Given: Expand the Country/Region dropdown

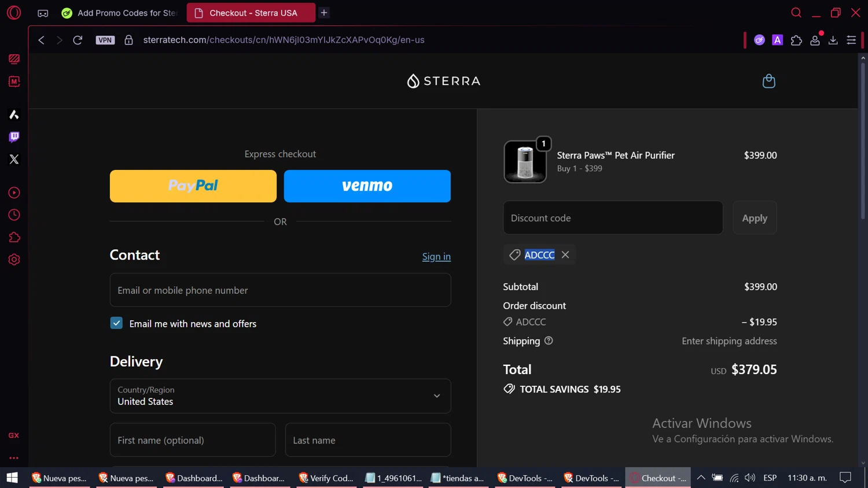Looking at the screenshot, I should (x=280, y=396).
